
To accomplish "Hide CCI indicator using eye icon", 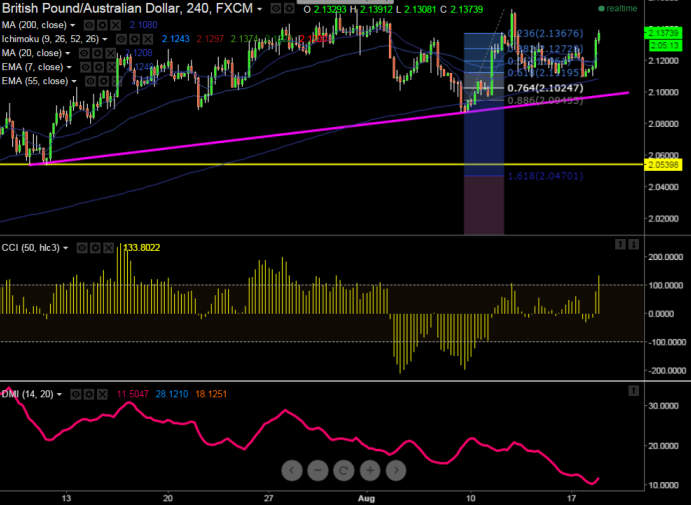I will pyautogui.click(x=82, y=248).
